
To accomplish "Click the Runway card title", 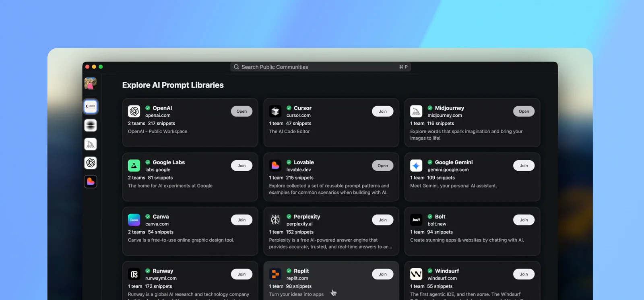I will click(x=163, y=271).
